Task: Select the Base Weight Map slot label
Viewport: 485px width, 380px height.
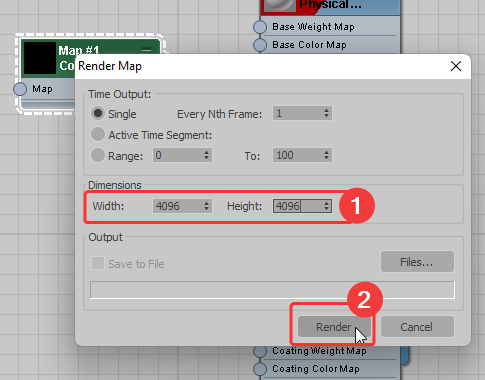Action: pyautogui.click(x=313, y=27)
